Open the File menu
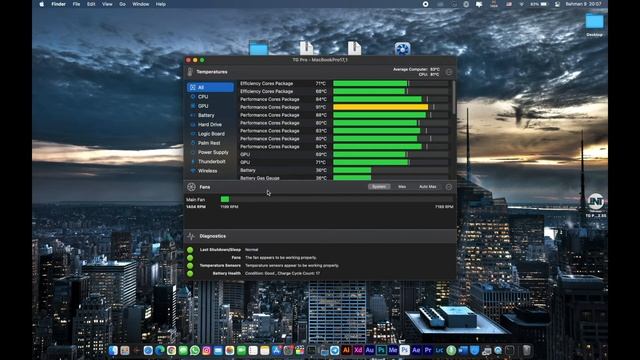 (x=76, y=4)
